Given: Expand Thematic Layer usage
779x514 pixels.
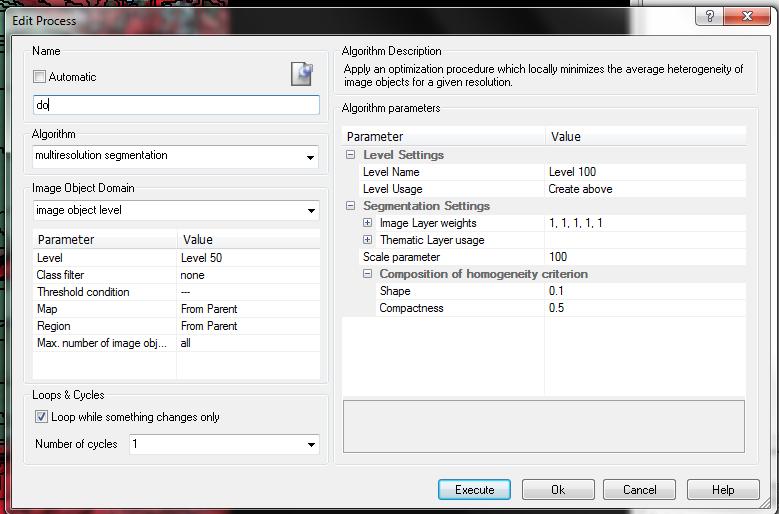Looking at the screenshot, I should 368,240.
